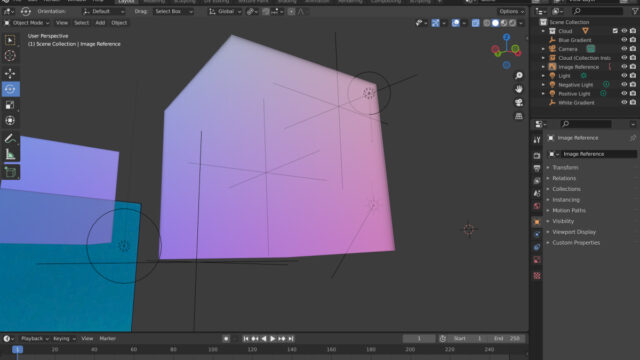Open the Options popover button
The height and width of the screenshot is (360, 640).
tap(511, 11)
